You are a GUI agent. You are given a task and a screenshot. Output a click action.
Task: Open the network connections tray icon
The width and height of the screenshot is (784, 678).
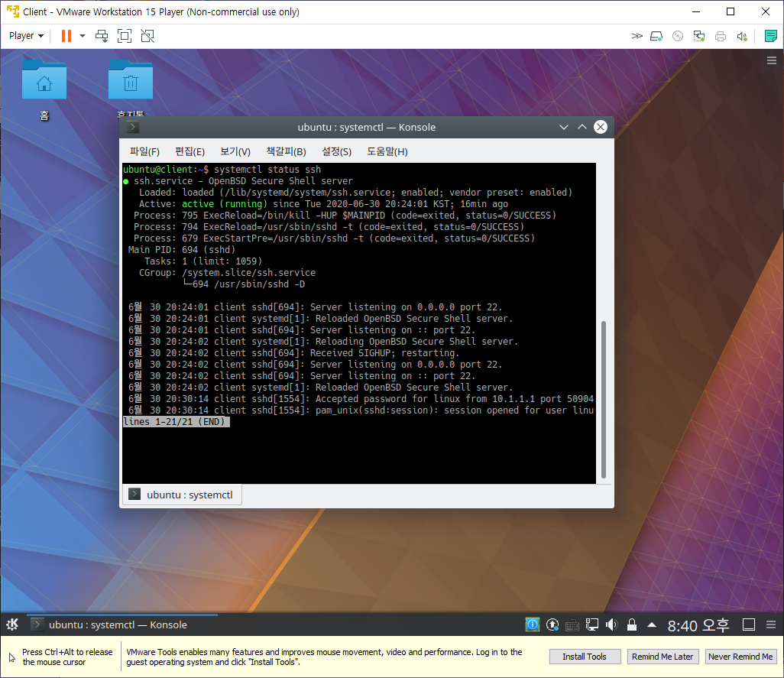592,624
